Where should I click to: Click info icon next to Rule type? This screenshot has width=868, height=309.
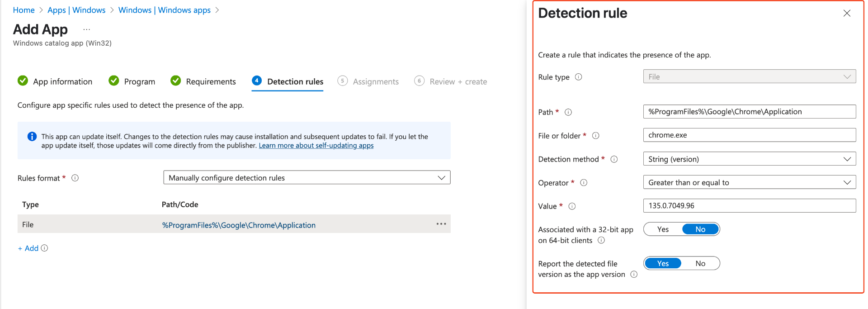(578, 77)
